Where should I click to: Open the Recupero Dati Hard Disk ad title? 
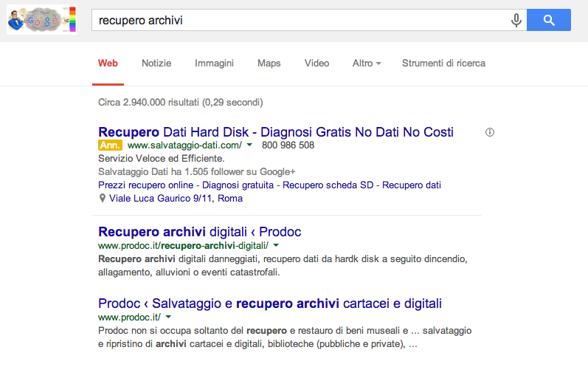click(x=276, y=132)
